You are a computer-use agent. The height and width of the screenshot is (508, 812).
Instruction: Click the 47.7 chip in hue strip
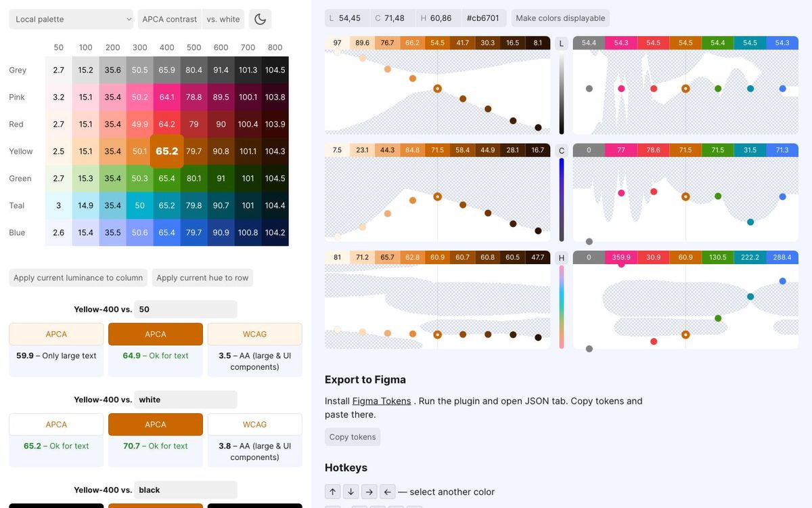coord(538,257)
